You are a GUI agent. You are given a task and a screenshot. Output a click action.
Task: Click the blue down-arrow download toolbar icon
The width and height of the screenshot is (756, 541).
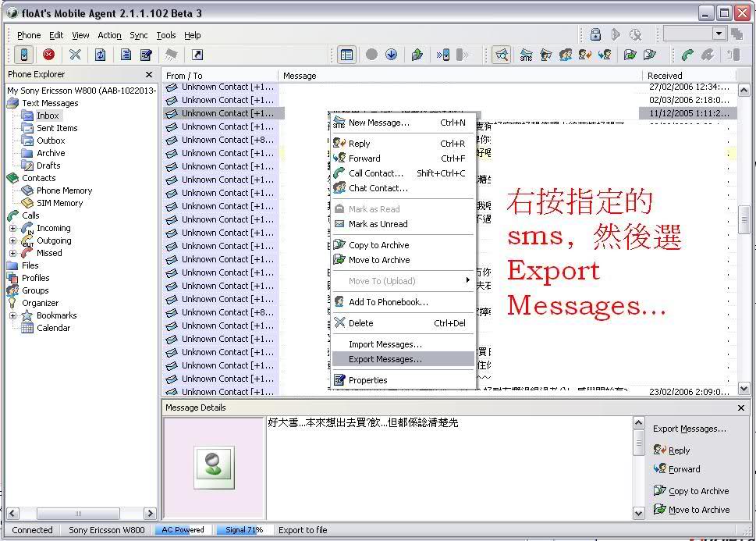(x=391, y=55)
